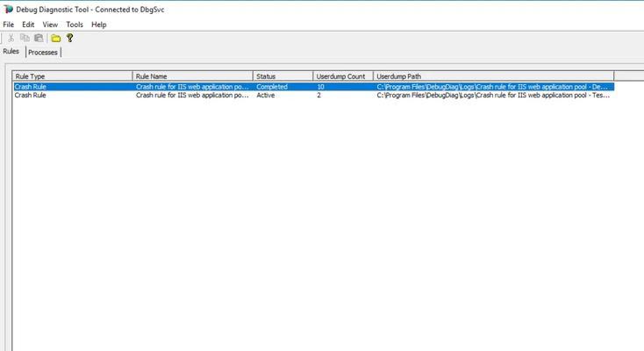
Task: Sort by Userdump Path column header
Action: point(494,76)
